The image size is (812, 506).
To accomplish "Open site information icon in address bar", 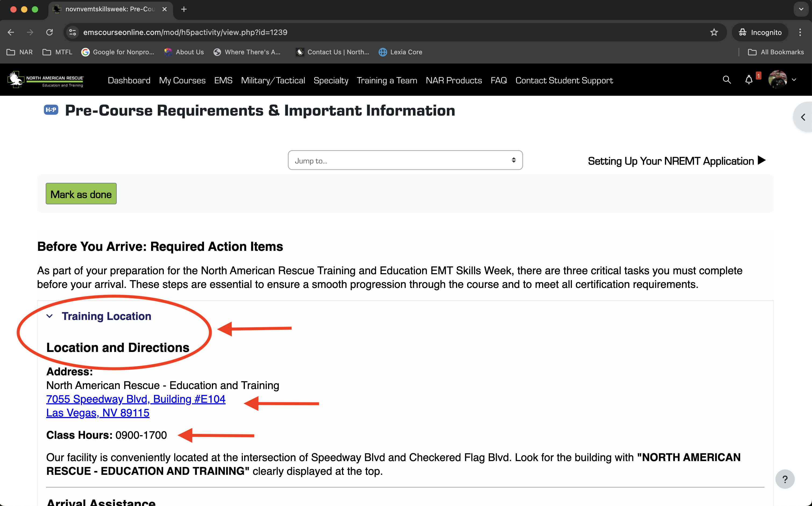I will pyautogui.click(x=73, y=32).
